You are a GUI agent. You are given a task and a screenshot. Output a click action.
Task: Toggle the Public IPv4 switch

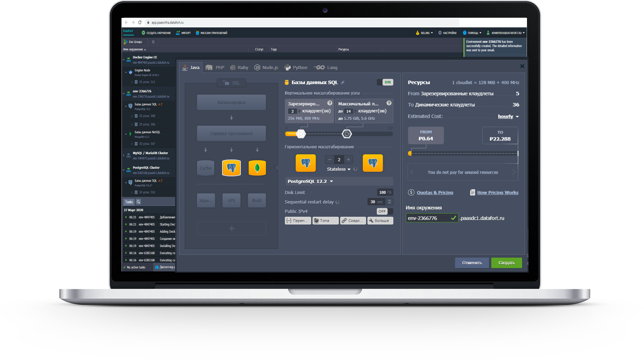(x=384, y=211)
